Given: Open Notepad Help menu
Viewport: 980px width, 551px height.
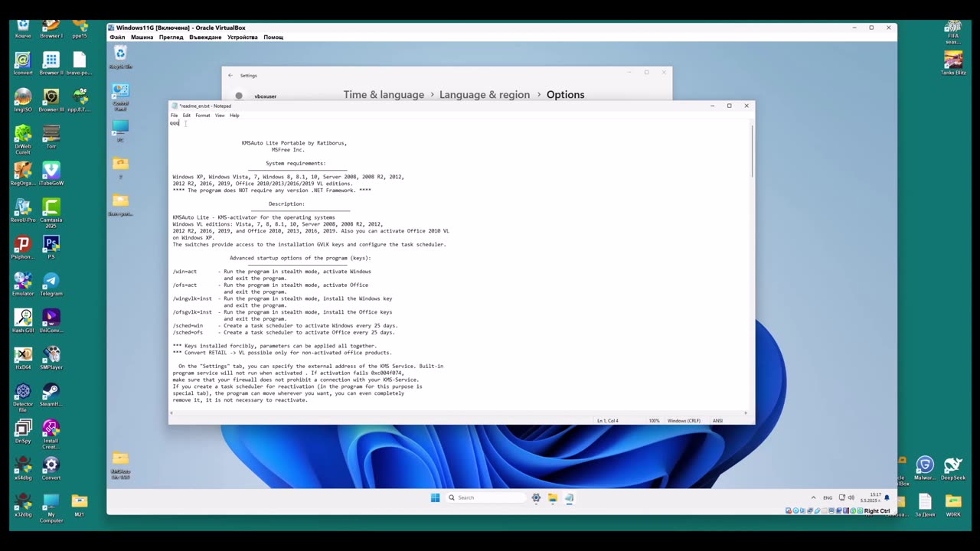Looking at the screenshot, I should tap(234, 116).
